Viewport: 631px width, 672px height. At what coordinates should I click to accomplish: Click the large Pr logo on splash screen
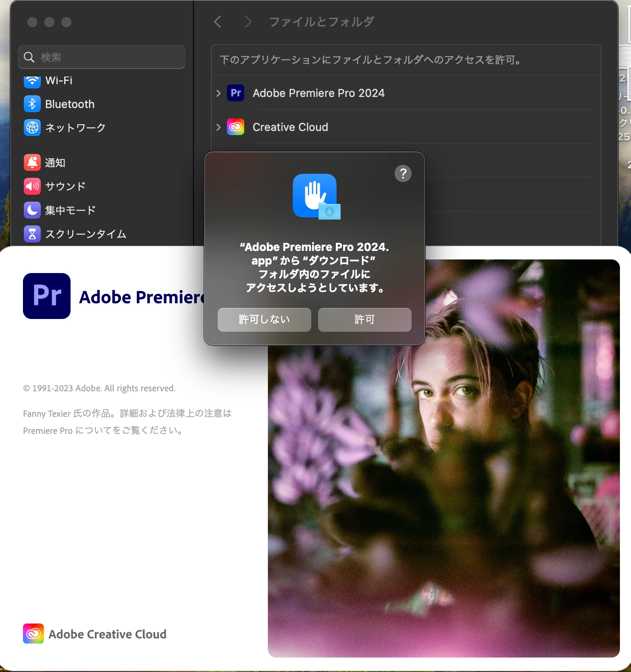point(47,296)
